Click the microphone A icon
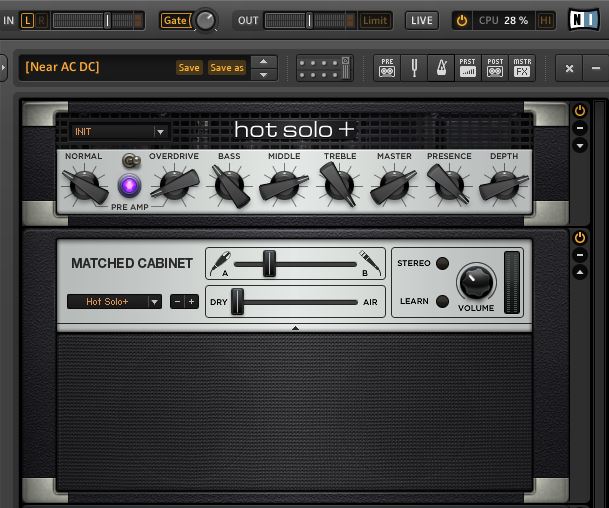The image size is (609, 508). pyautogui.click(x=221, y=263)
